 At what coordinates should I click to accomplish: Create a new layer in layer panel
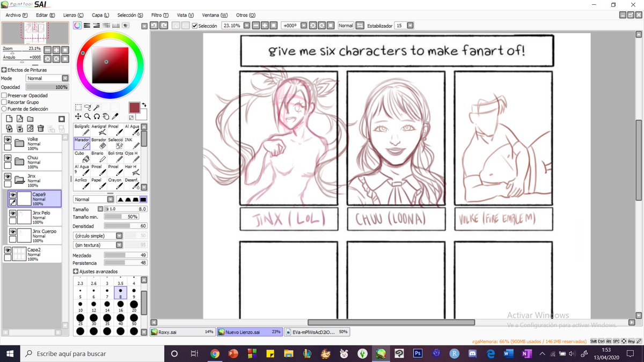point(9,119)
